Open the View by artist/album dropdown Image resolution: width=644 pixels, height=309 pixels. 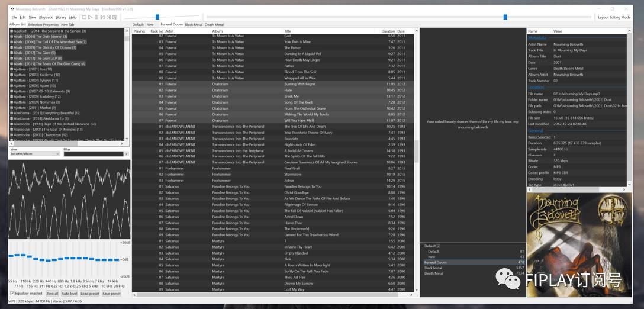click(x=34, y=154)
